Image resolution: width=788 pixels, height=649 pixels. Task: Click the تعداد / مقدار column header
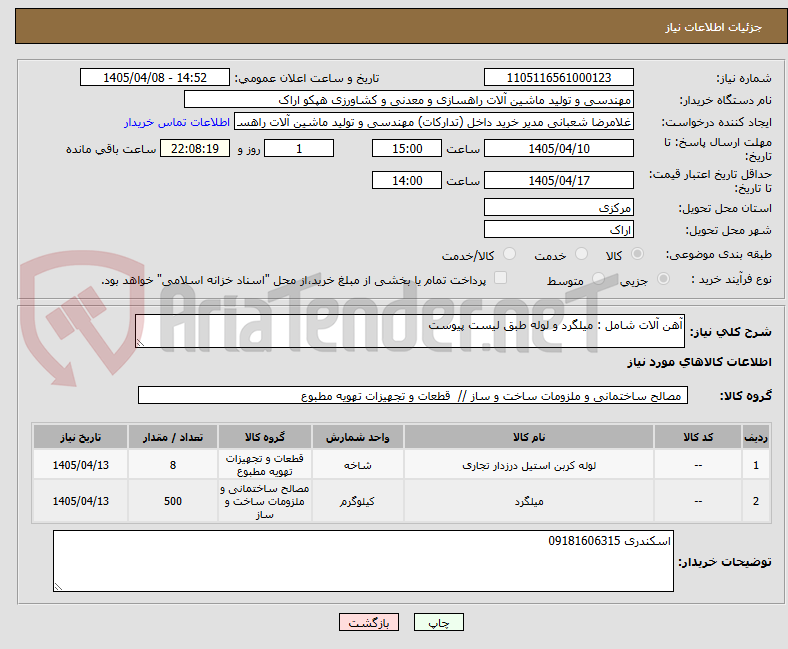173,437
